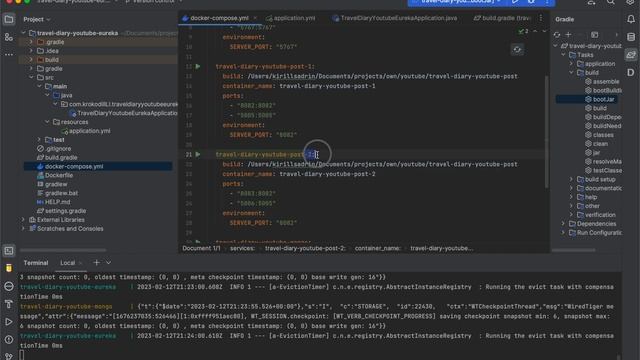Switch to application.yml editor tab
The height and width of the screenshot is (360, 640).
click(x=290, y=18)
